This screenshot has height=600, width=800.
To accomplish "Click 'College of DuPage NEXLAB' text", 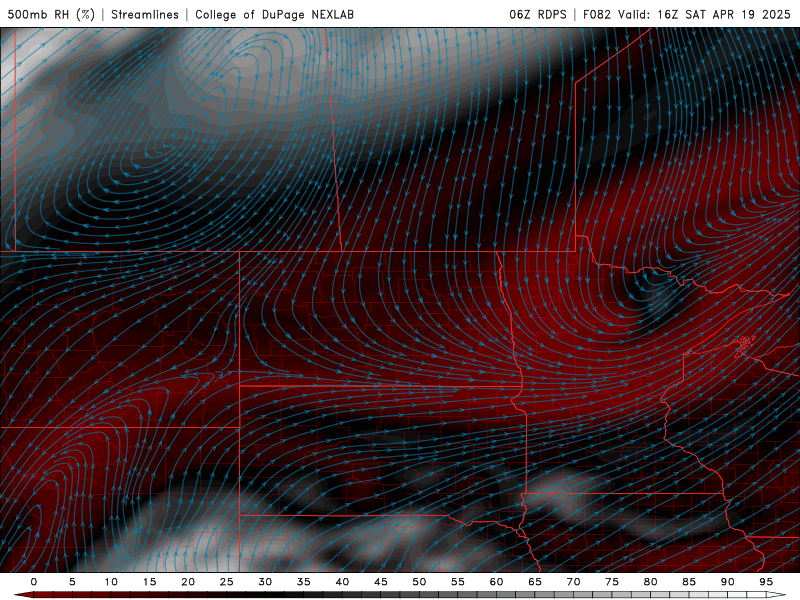I will tap(274, 14).
